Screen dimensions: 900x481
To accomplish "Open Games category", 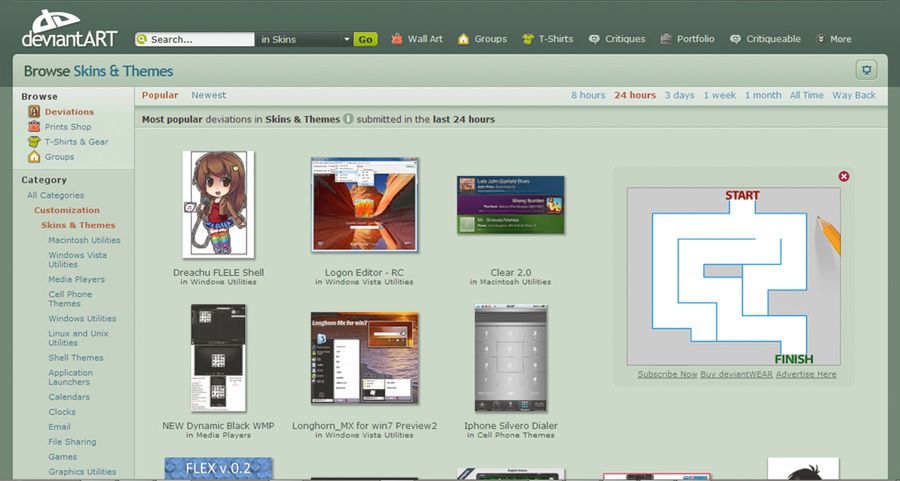I will (63, 456).
